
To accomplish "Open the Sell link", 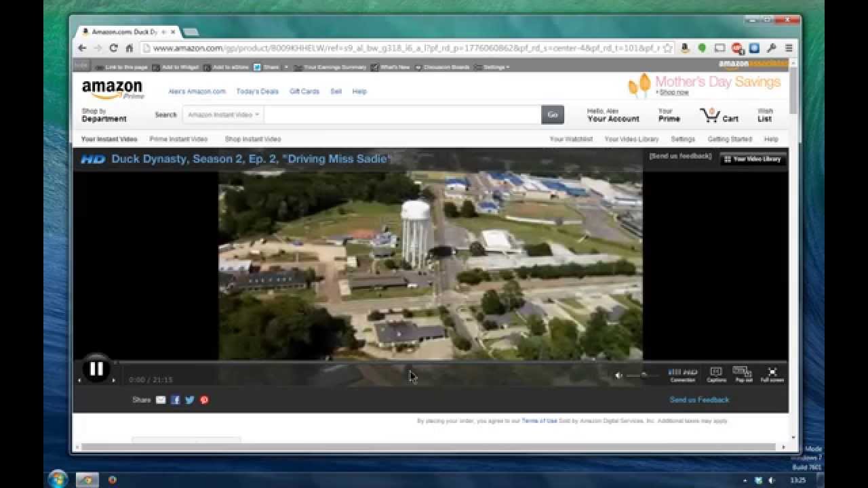I will pos(336,91).
